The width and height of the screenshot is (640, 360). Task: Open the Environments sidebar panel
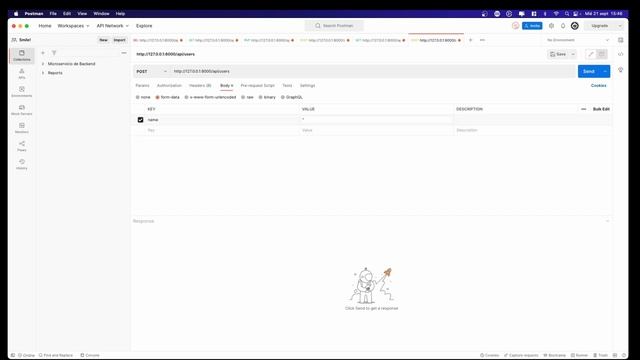coord(22,91)
